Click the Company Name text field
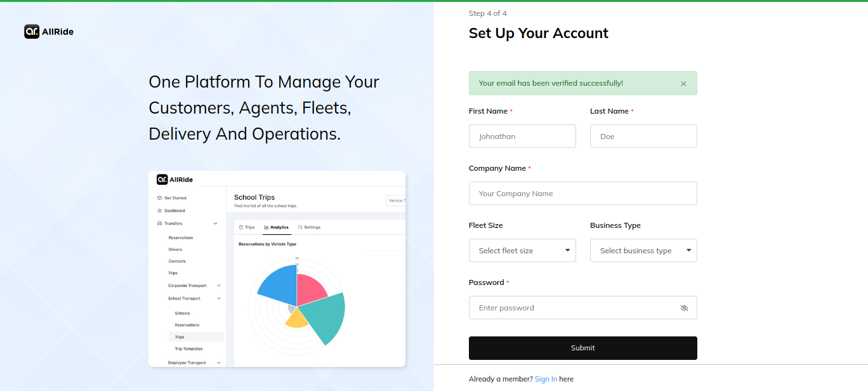 point(582,194)
